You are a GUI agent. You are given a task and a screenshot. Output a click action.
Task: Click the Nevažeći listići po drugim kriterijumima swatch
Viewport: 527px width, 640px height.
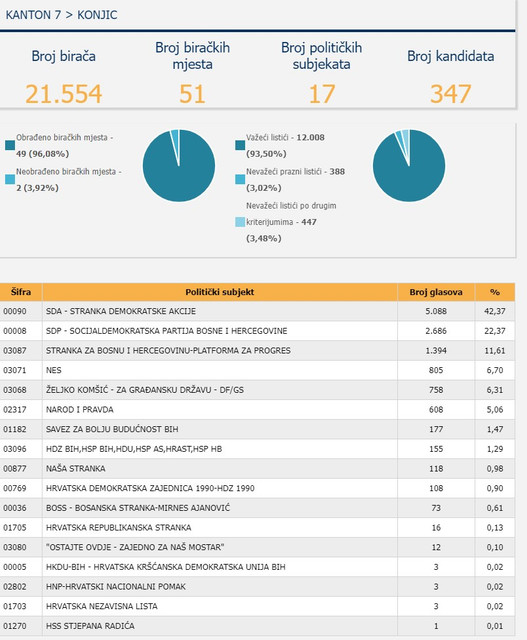(x=240, y=222)
